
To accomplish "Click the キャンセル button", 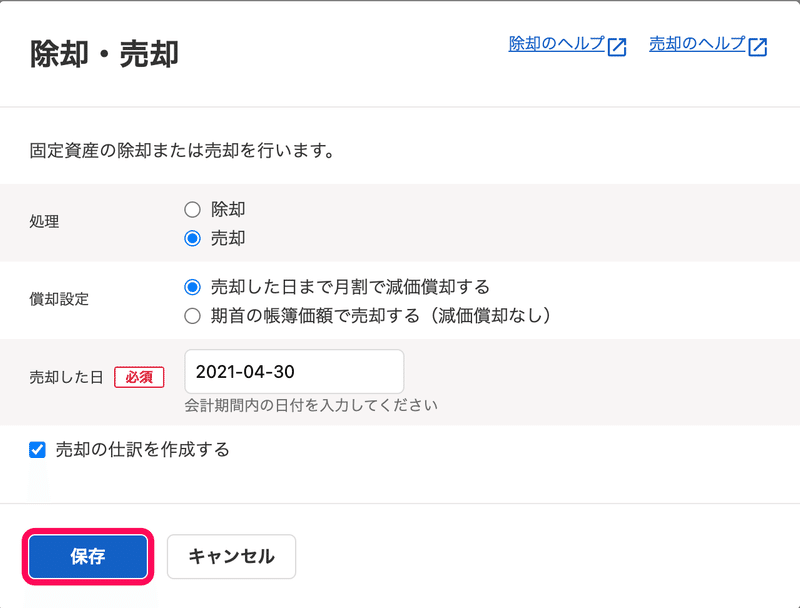I will click(x=231, y=556).
